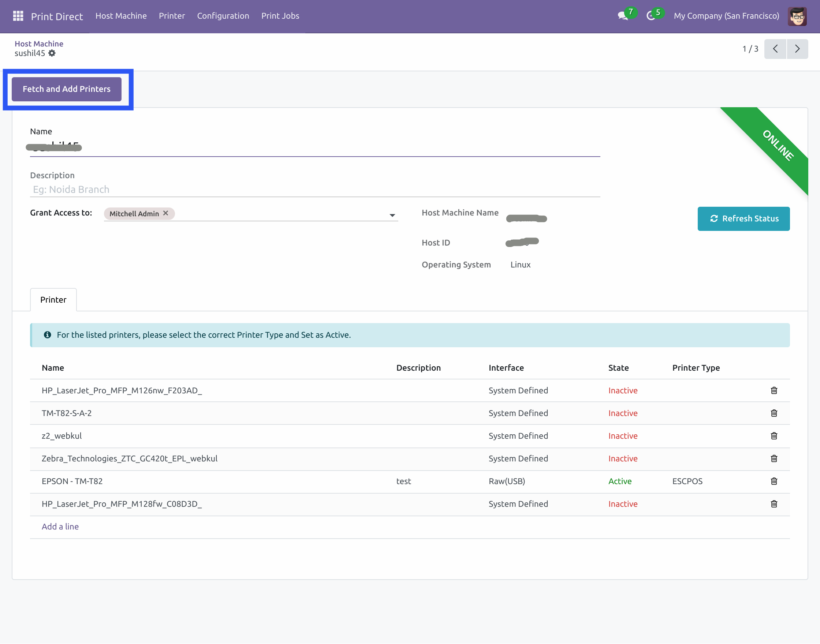Set EPSON - TM-T82 state to Inactive
This screenshot has width=820, height=644.
pos(620,481)
